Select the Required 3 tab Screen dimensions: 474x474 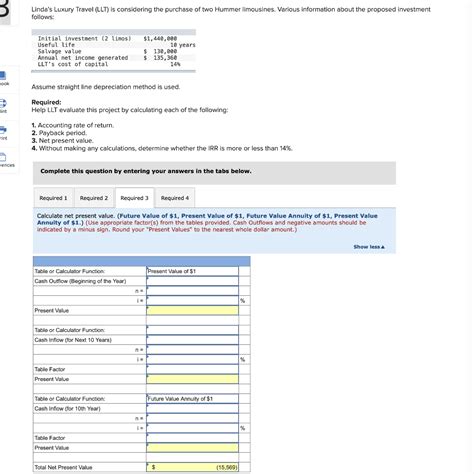(x=135, y=198)
